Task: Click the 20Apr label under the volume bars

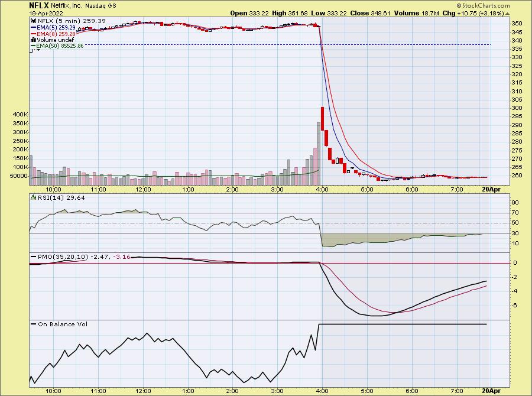Action: click(491, 189)
